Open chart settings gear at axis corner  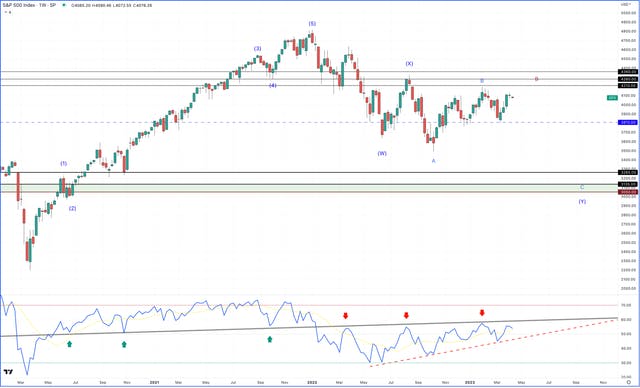coord(629,382)
